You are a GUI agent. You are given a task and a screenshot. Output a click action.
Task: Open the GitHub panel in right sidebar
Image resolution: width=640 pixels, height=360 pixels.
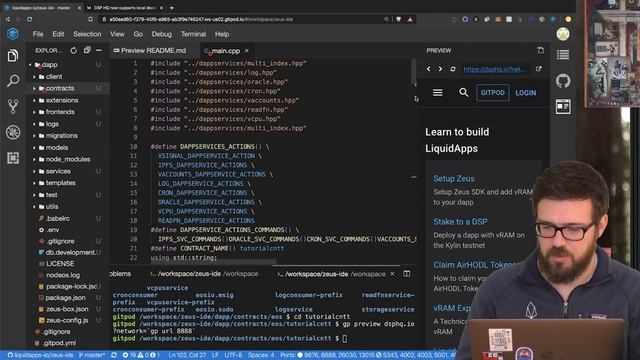tap(563, 81)
